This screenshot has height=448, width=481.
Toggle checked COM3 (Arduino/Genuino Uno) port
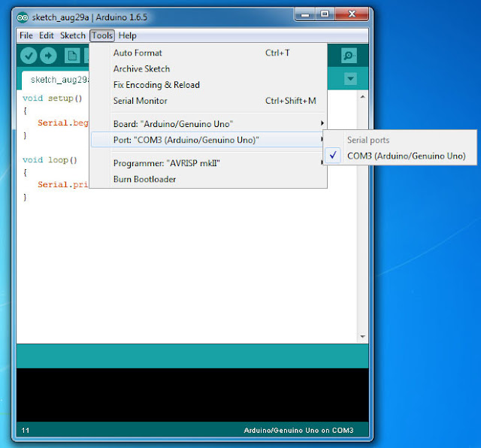(x=400, y=156)
